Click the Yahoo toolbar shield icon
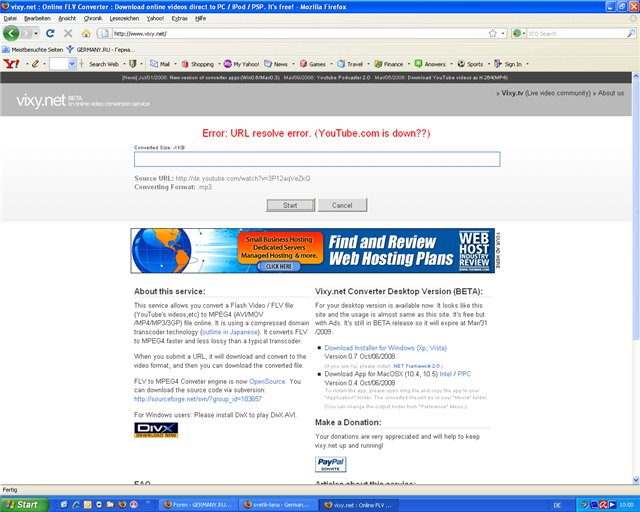Image resolution: width=640 pixels, height=512 pixels. point(132,64)
